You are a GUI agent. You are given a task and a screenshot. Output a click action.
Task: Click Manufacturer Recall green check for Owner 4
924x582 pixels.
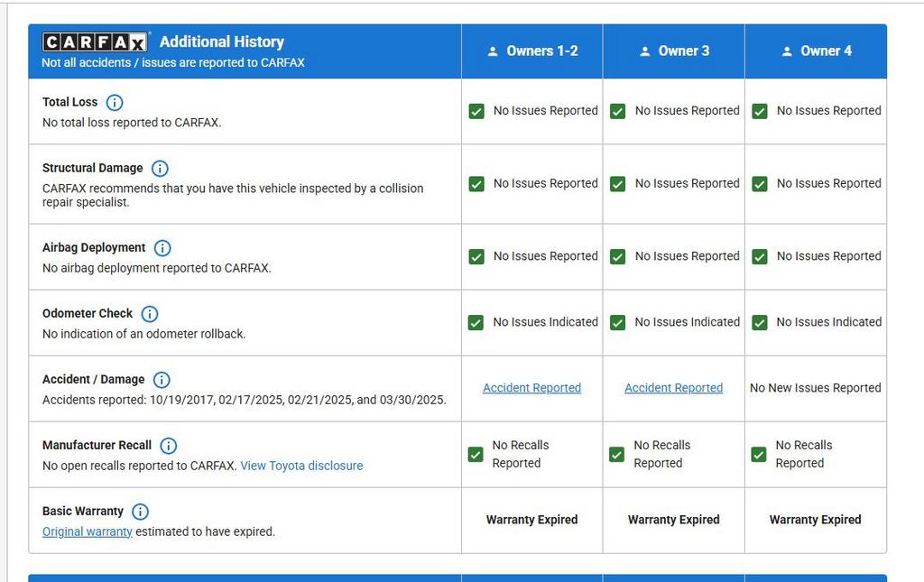point(758,455)
